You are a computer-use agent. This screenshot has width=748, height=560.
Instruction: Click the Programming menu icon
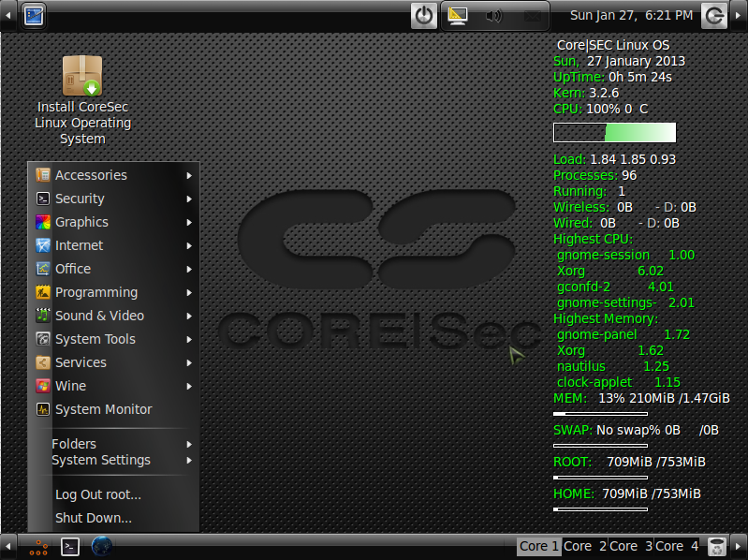point(43,292)
